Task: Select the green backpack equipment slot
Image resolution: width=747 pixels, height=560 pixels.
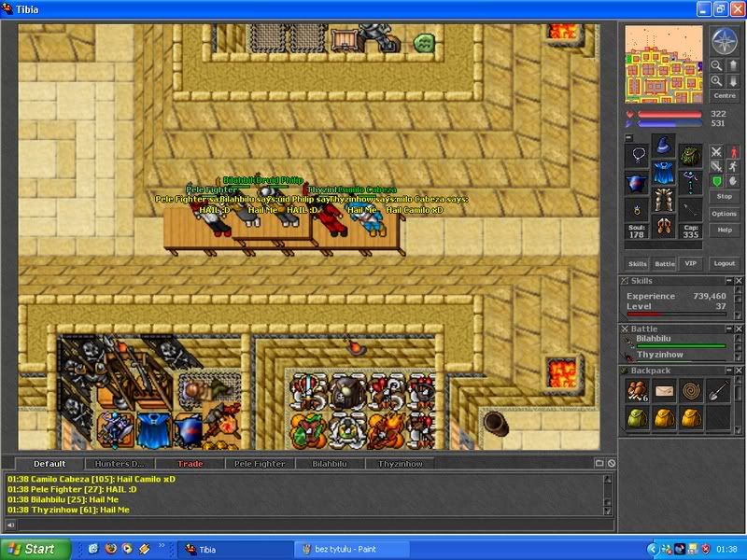Action: click(690, 155)
